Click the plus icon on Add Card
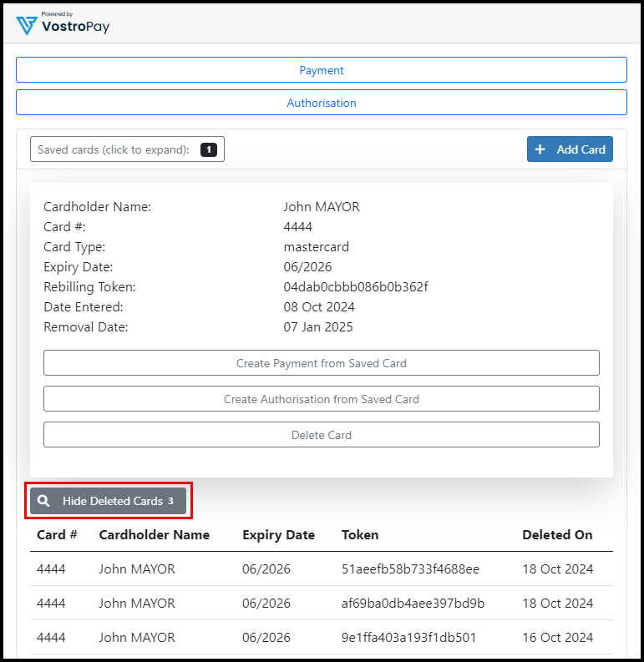This screenshot has width=644, height=662. [540, 149]
